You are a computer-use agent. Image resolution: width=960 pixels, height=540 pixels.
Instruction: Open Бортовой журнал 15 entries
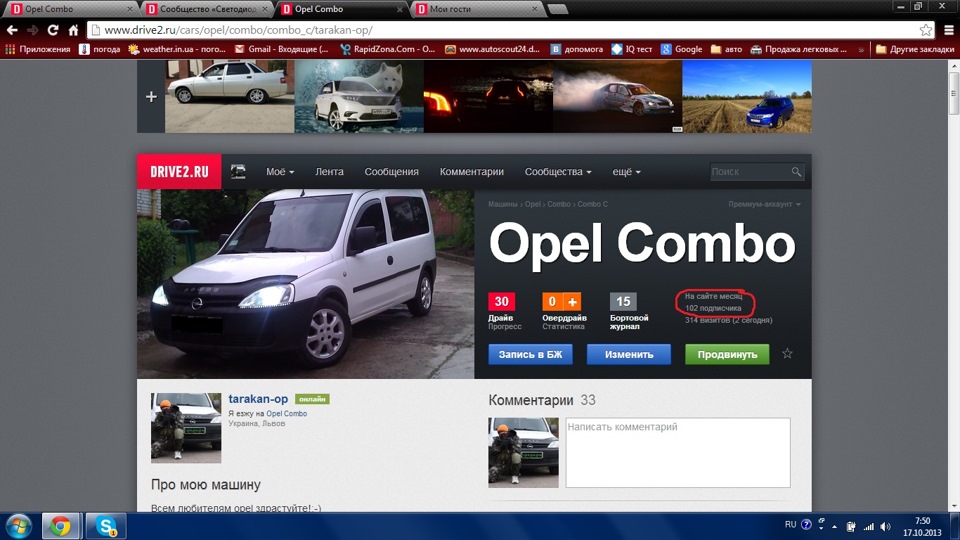[x=623, y=301]
